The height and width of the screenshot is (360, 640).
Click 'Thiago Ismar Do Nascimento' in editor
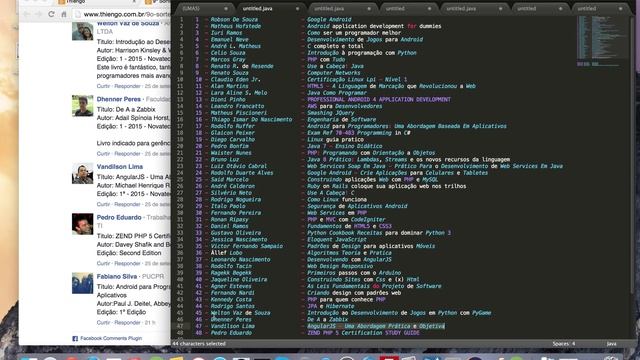[251, 120]
